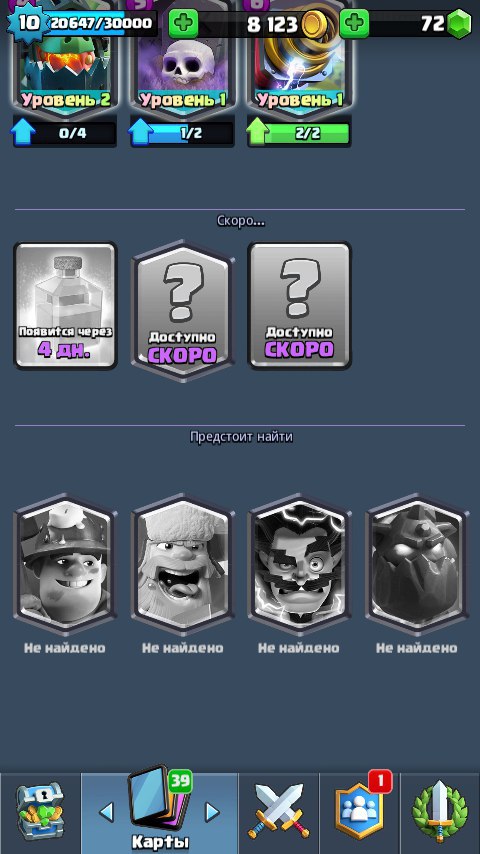Viewport: 480px width, 854px height.
Task: Open the clan shield icon with notification
Action: click(359, 812)
